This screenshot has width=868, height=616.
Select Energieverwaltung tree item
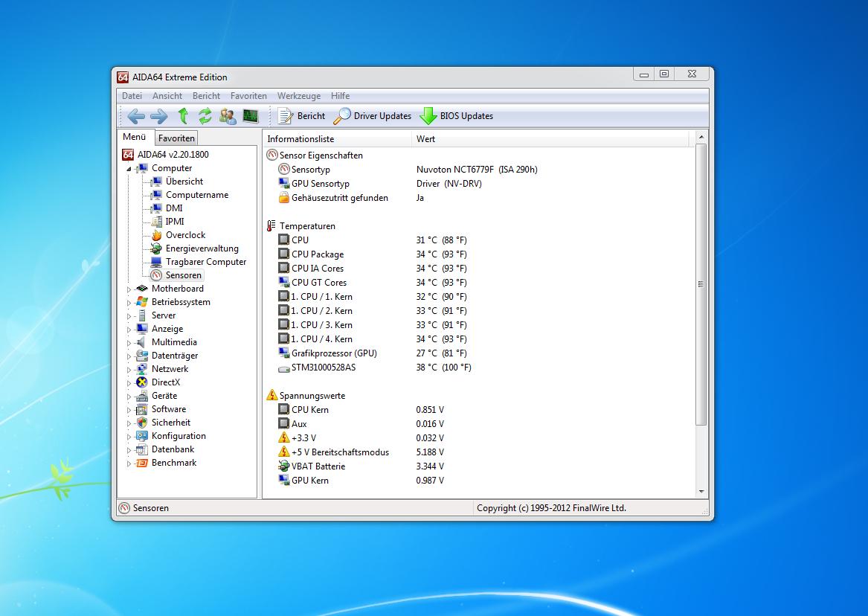point(202,248)
